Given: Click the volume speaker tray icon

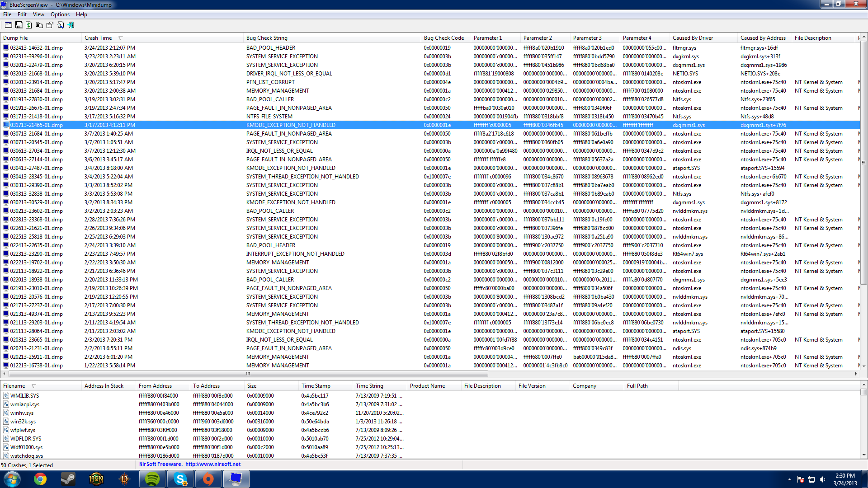Looking at the screenshot, I should [x=822, y=479].
